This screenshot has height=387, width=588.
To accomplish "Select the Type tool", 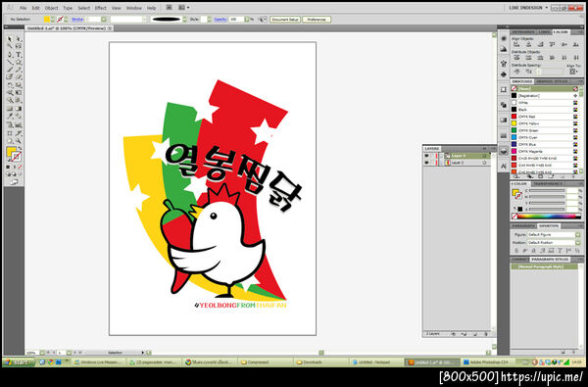I will (19, 54).
